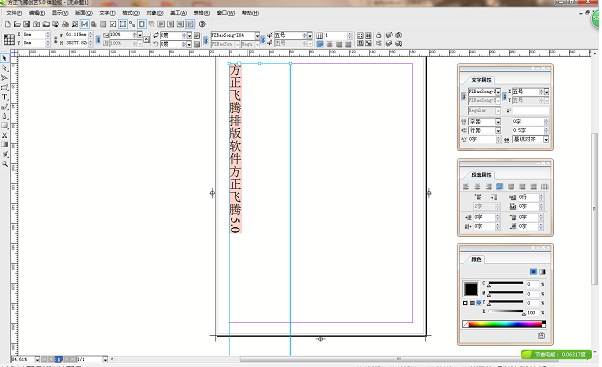The image size is (602, 367).
Task: Open the 文件 menu
Action: pos(14,13)
